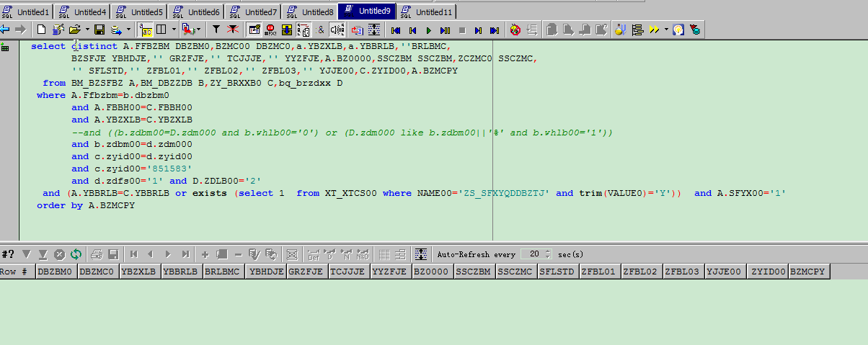Screen dimensions: 868x345
Task: Switch to the Untitled1 tab
Action: tap(26, 12)
